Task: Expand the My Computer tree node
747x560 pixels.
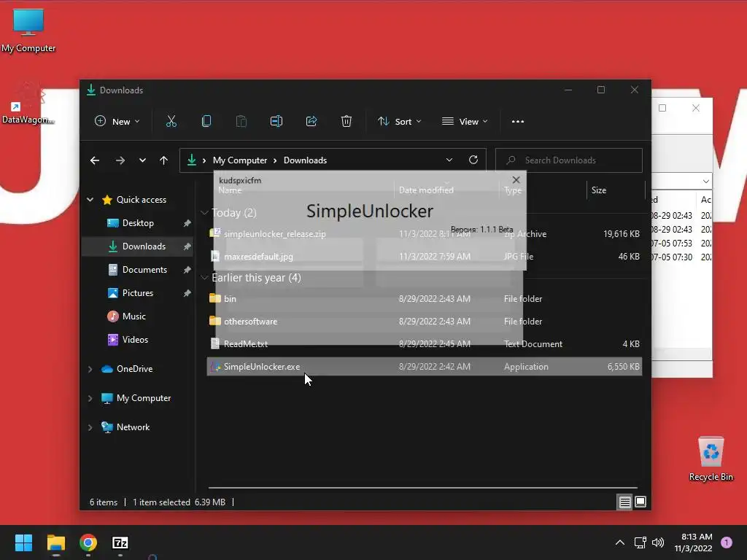Action: (90, 398)
